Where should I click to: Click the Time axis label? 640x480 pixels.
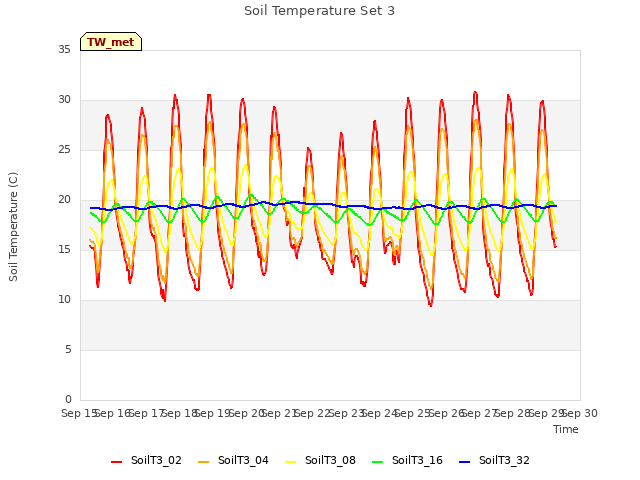566,429
